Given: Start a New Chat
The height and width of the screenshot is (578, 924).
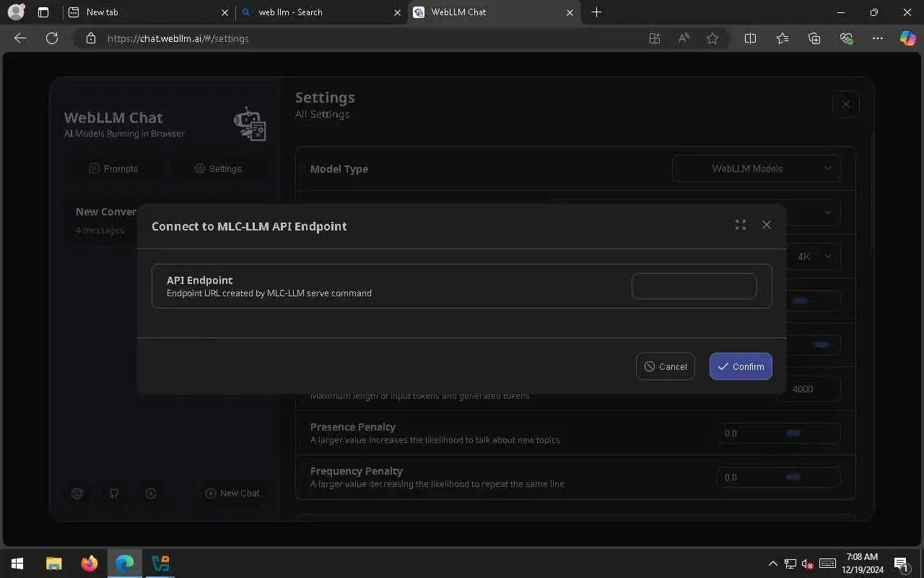Looking at the screenshot, I should tap(232, 493).
